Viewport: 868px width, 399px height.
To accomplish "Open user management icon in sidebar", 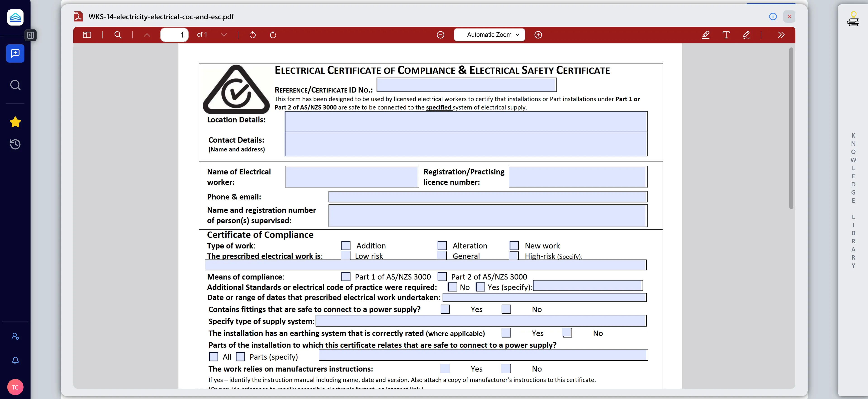I will 15,336.
